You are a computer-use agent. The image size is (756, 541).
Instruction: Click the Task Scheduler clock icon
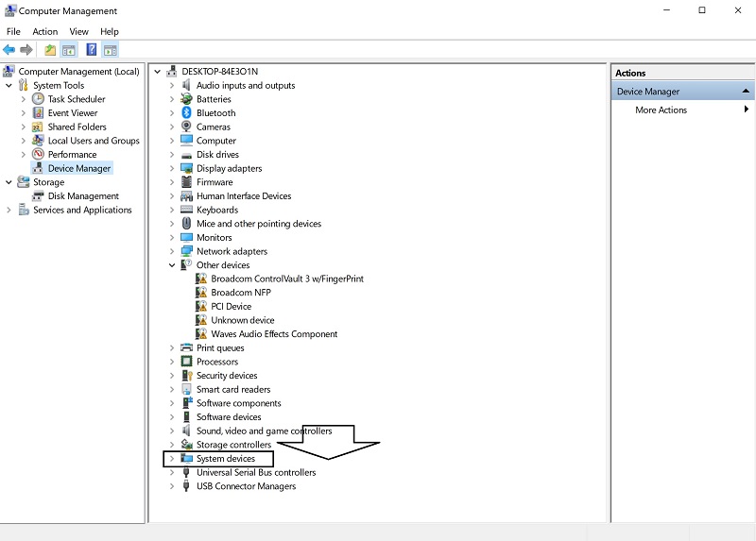(38, 99)
